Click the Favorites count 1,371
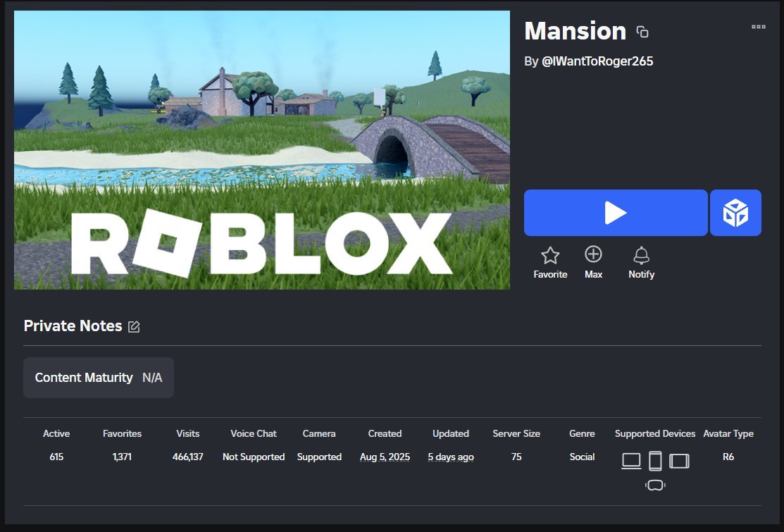The image size is (784, 532). click(x=122, y=457)
